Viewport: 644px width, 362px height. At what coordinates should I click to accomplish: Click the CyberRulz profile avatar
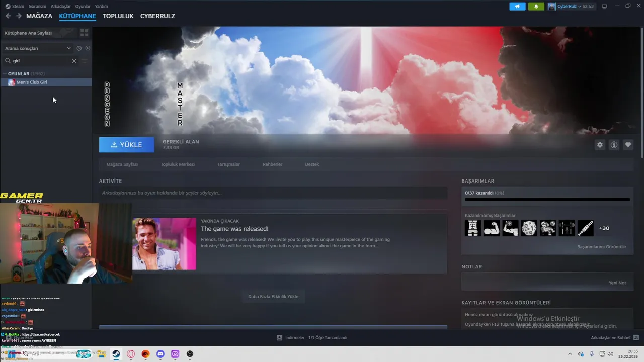pos(552,6)
